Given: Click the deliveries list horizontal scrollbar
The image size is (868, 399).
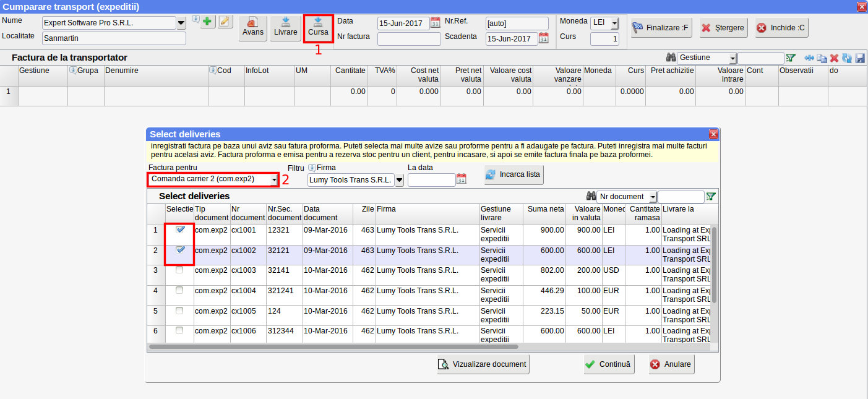Looking at the screenshot, I should 334,347.
